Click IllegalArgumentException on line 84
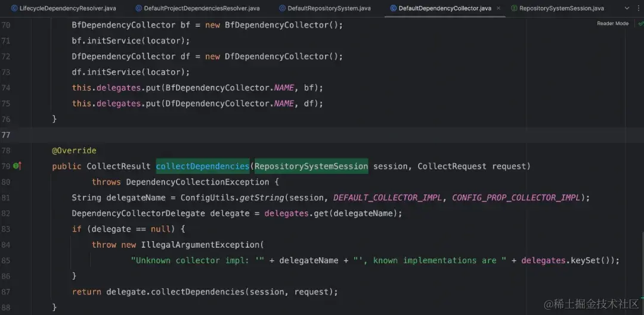This screenshot has height=315, width=644. click(x=200, y=245)
